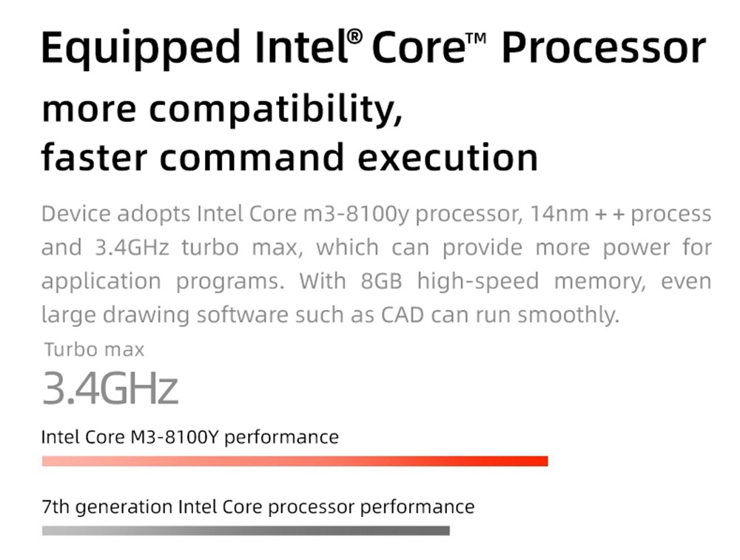Click the 'Turbo max' small label
The image size is (740, 560).
click(x=95, y=350)
